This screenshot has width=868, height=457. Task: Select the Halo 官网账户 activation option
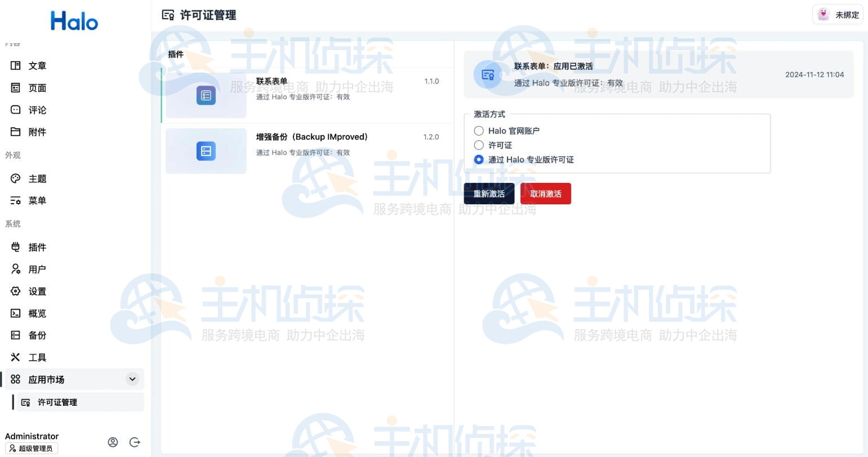click(x=478, y=131)
